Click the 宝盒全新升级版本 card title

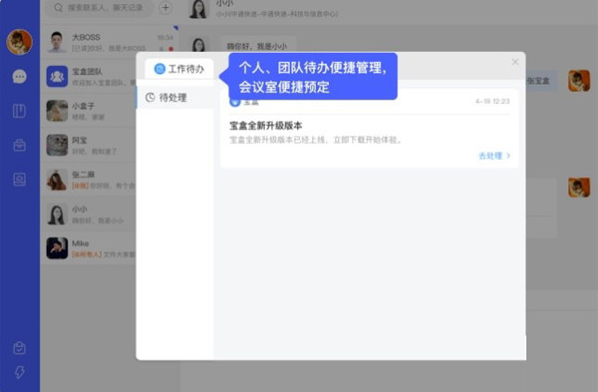266,125
